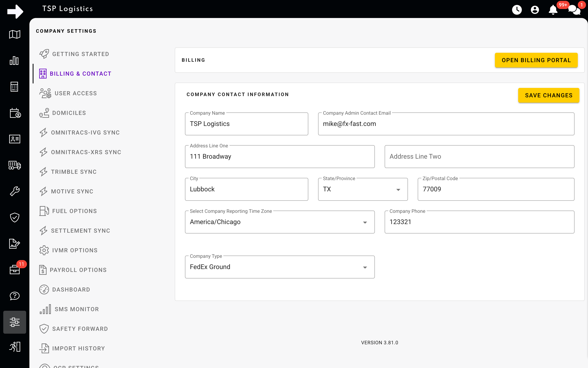Open Omnitracs-XRS Sync settings
Screen dimensions: 588x368
86,152
